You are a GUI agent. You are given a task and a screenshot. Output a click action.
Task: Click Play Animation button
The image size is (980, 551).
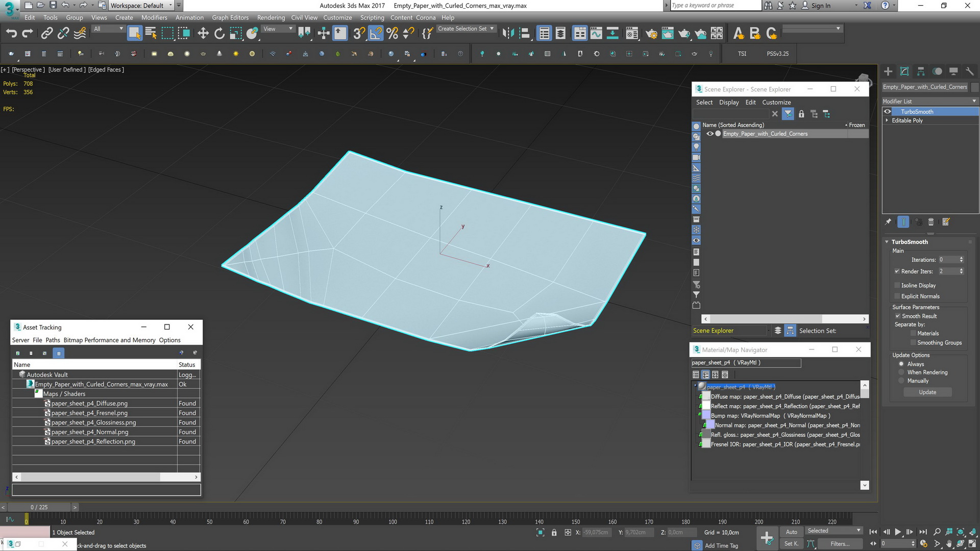pyautogui.click(x=898, y=532)
